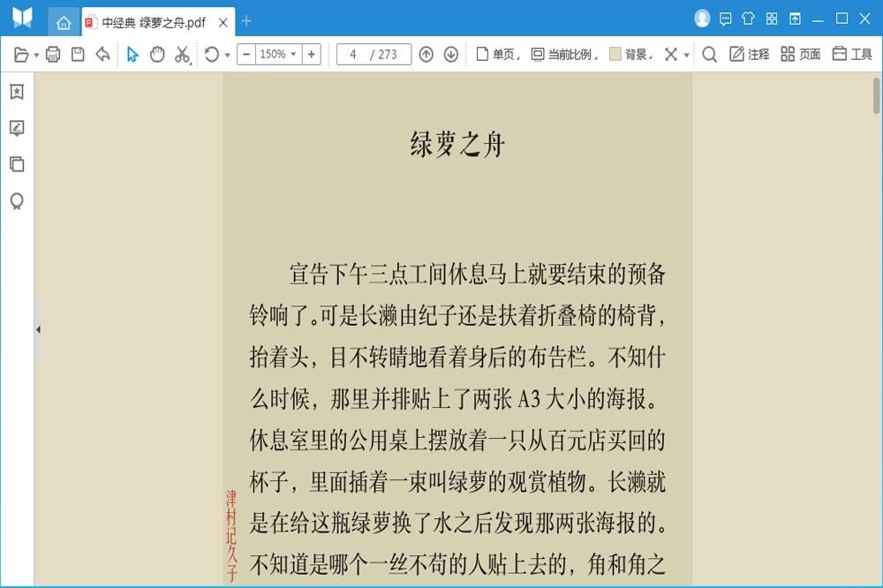
Task: Expand the rotate options dropdown arrow
Action: [x=228, y=56]
